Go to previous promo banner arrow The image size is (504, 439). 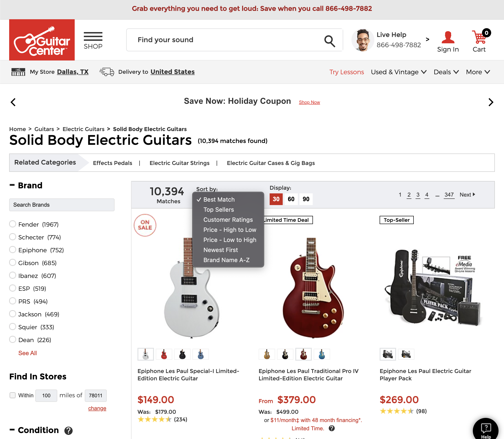pyautogui.click(x=13, y=102)
